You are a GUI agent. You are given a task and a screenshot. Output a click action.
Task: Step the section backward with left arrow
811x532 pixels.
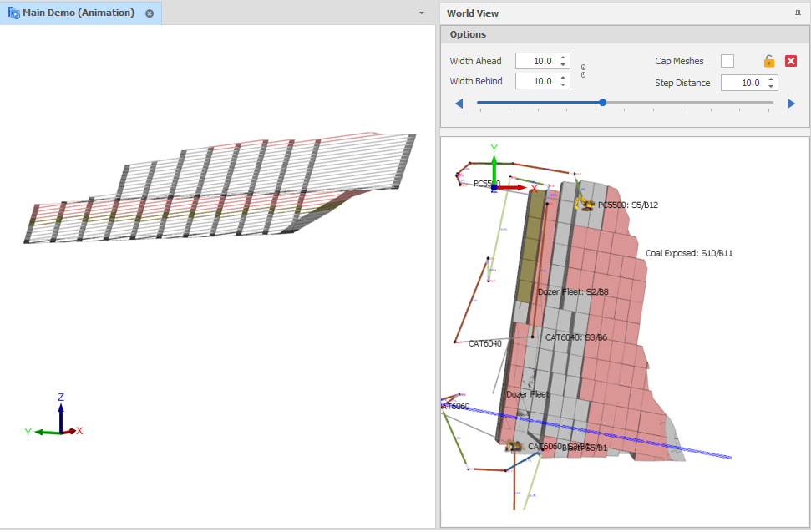point(459,104)
